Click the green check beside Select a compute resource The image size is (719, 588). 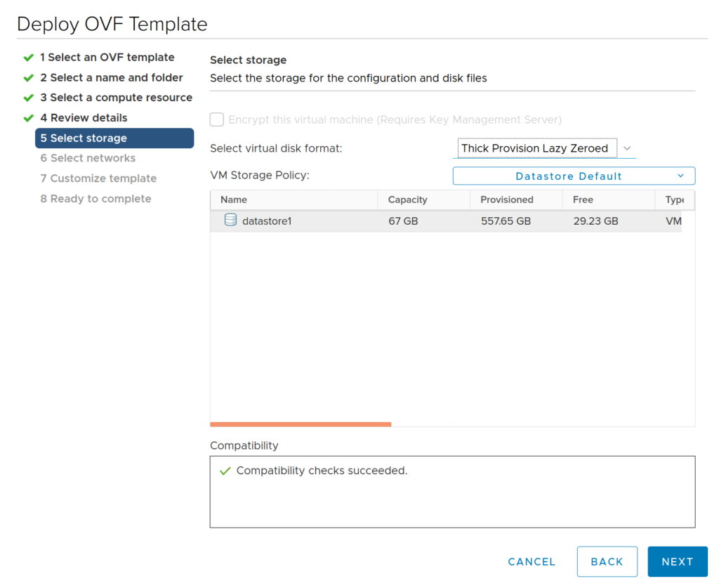click(x=28, y=98)
